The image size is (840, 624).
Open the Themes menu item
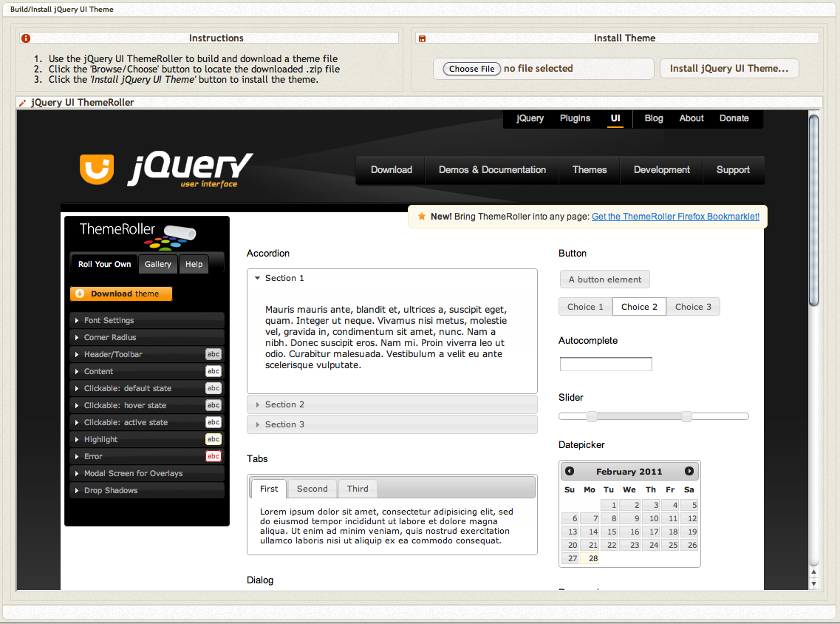click(x=590, y=170)
